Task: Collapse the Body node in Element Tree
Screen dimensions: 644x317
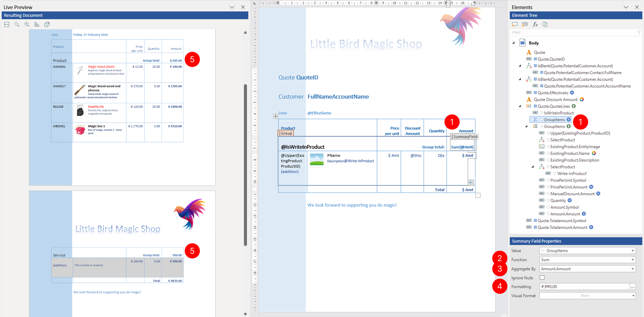Action: click(513, 43)
